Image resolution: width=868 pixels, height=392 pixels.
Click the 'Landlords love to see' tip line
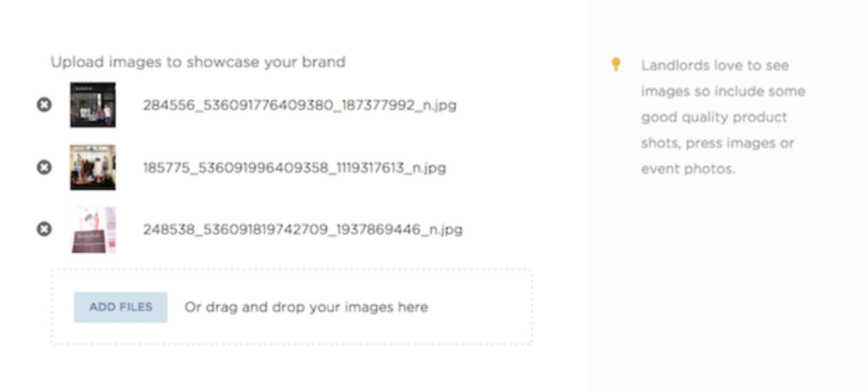pos(715,65)
